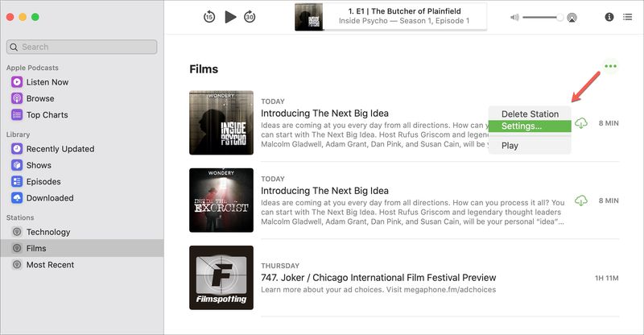
Task: Minimize the window with yellow button
Action: pyautogui.click(x=23, y=17)
